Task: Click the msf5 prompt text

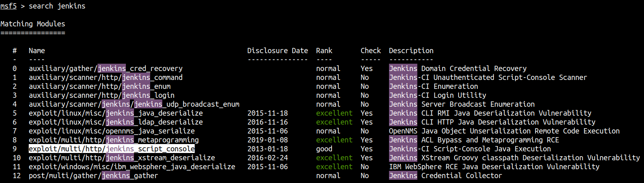Action: tap(9, 6)
